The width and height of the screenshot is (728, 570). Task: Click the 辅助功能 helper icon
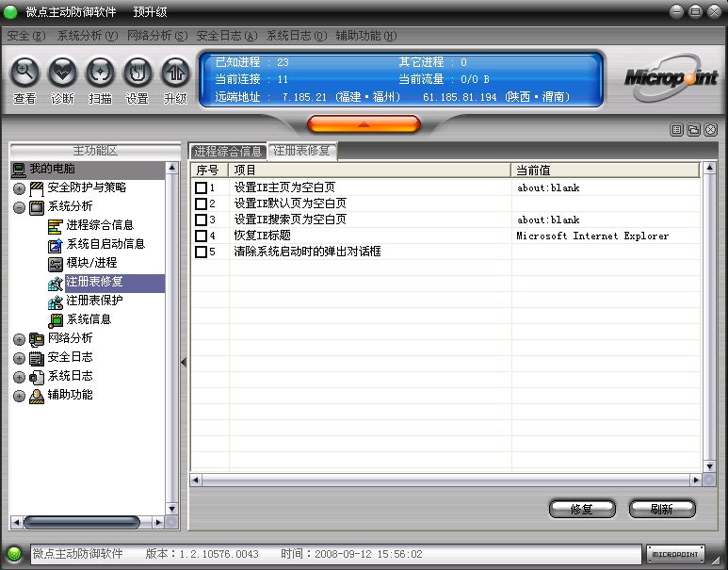[x=37, y=396]
